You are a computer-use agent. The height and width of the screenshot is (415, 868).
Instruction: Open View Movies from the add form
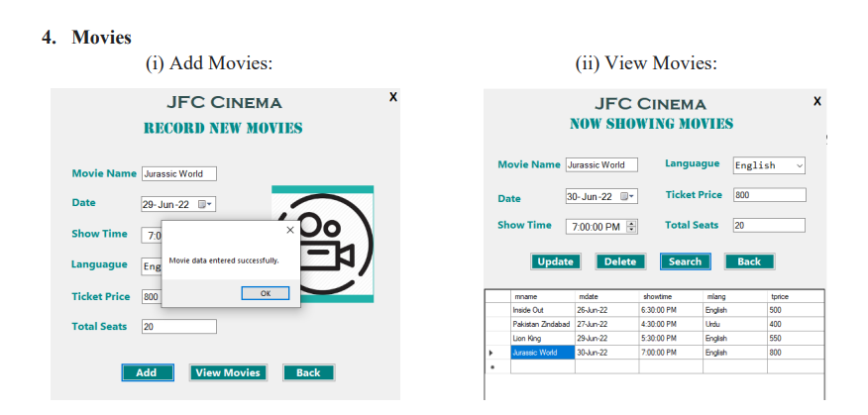[x=228, y=372]
